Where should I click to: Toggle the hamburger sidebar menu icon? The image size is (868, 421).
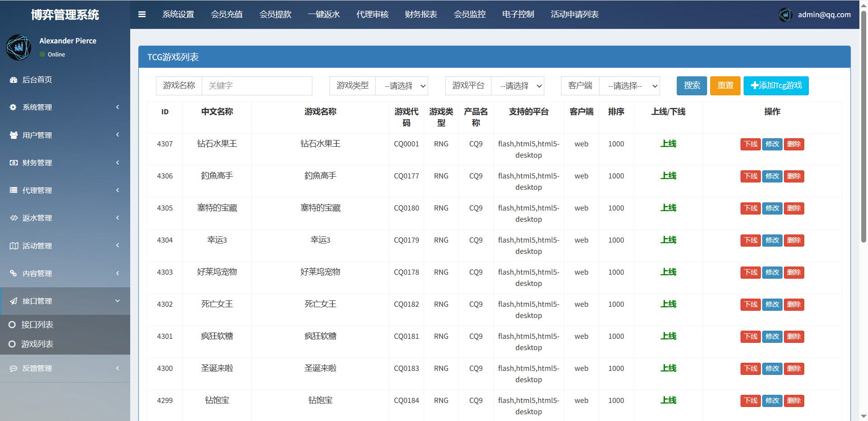click(142, 14)
